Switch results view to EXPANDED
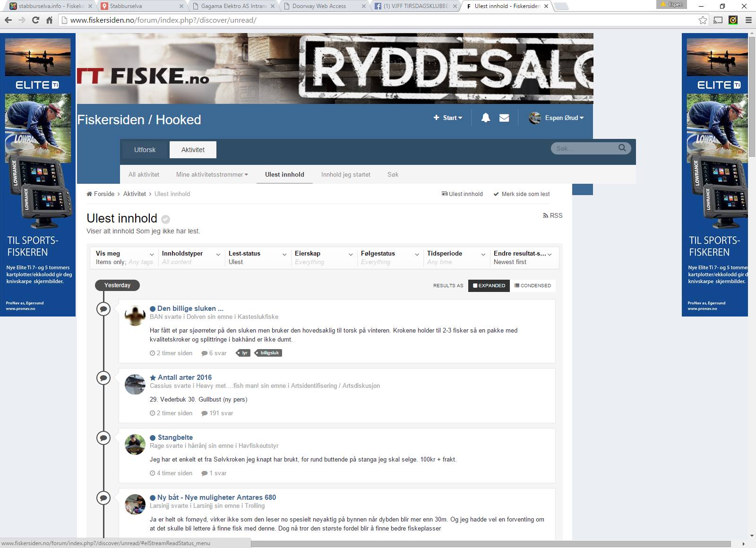 click(489, 285)
